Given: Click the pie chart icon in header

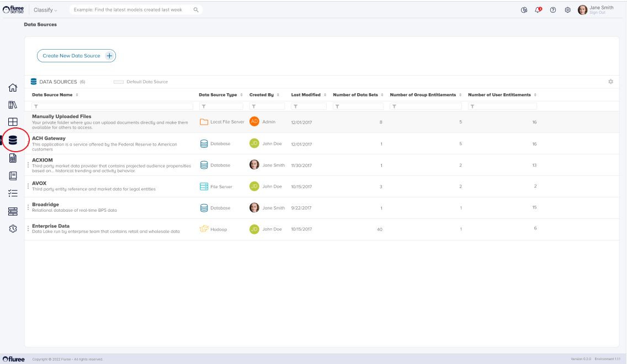Looking at the screenshot, I should pyautogui.click(x=524, y=10).
